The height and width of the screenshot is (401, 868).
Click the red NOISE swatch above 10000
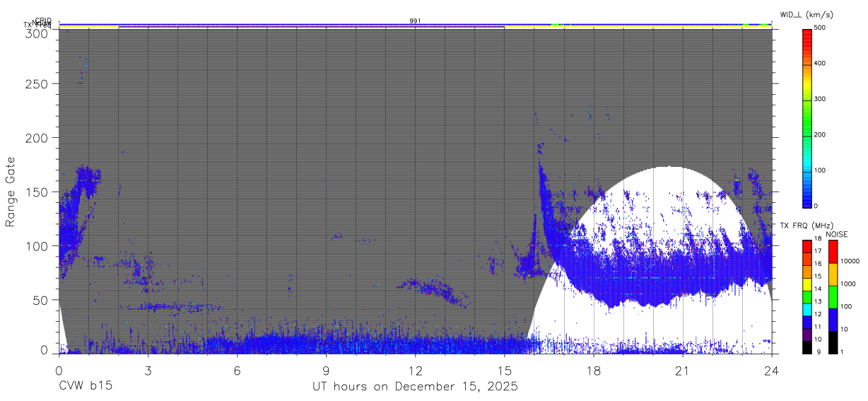(x=833, y=251)
